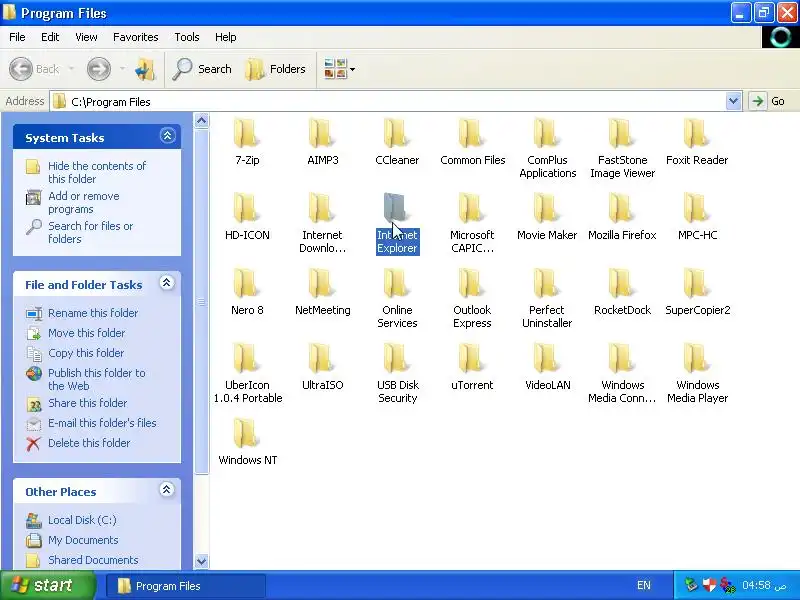Click the Search toolbar button

pos(202,69)
